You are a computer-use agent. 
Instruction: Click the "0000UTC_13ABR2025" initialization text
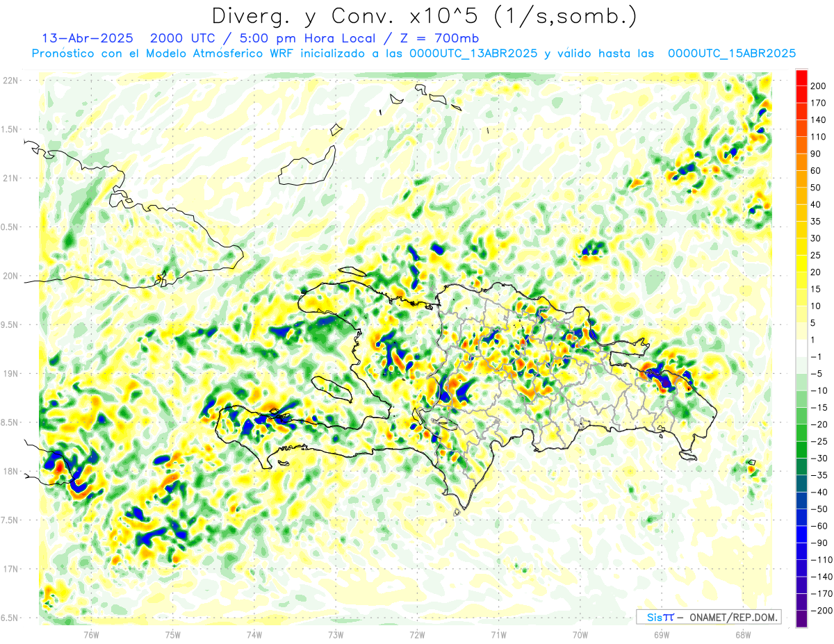(473, 53)
